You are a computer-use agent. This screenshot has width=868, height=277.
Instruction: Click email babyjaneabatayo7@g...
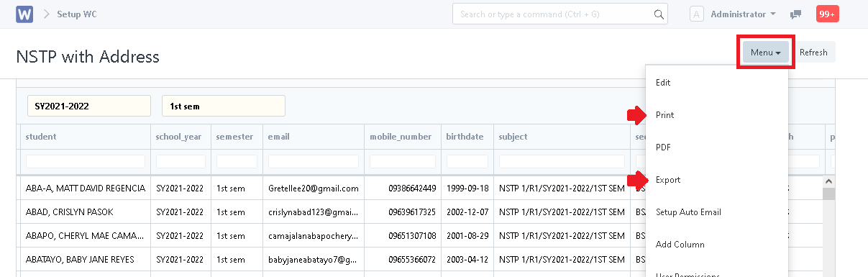[x=314, y=260]
